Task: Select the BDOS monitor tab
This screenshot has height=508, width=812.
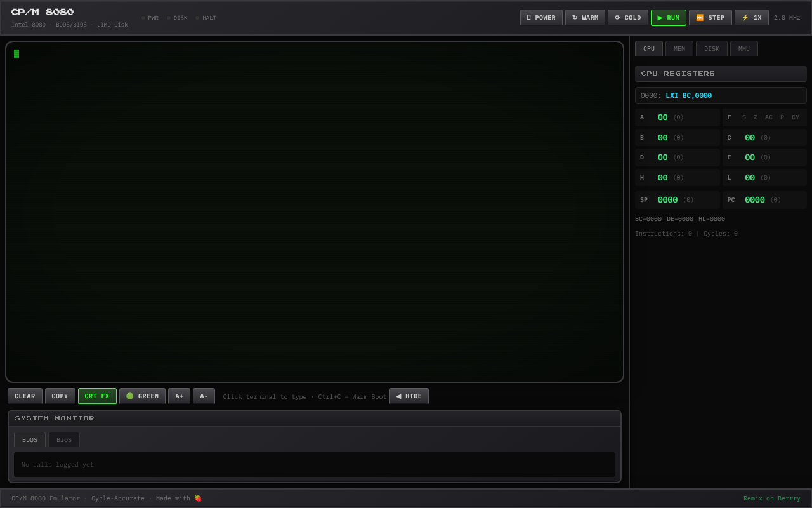Action: 30,440
